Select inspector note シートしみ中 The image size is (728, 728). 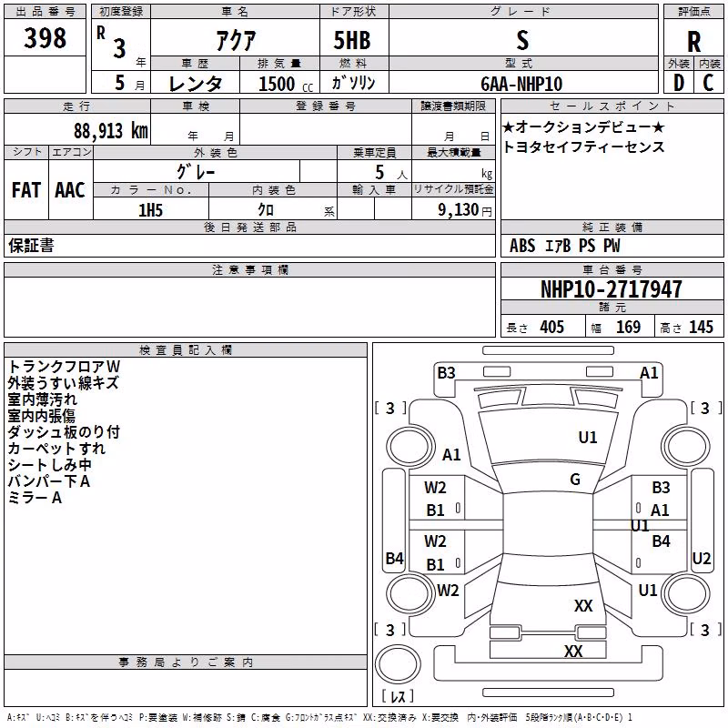tap(50, 465)
